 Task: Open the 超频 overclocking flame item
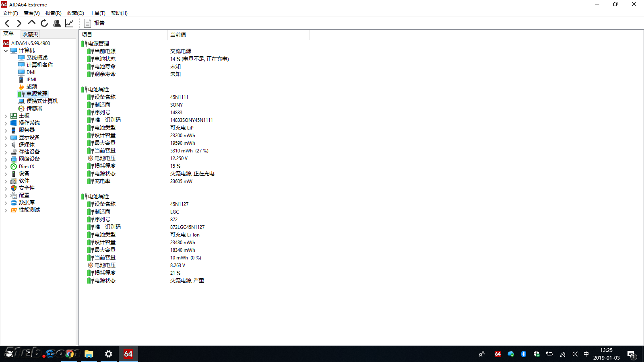click(x=31, y=86)
